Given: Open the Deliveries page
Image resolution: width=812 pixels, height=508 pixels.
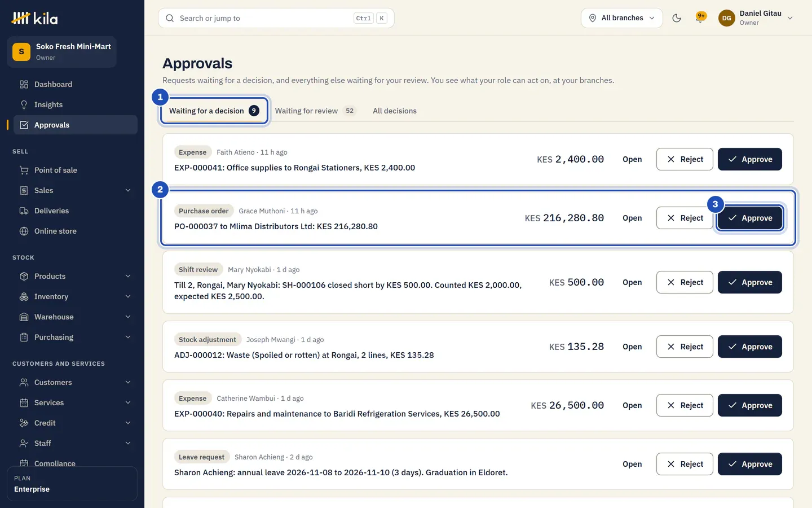Looking at the screenshot, I should click(75, 211).
